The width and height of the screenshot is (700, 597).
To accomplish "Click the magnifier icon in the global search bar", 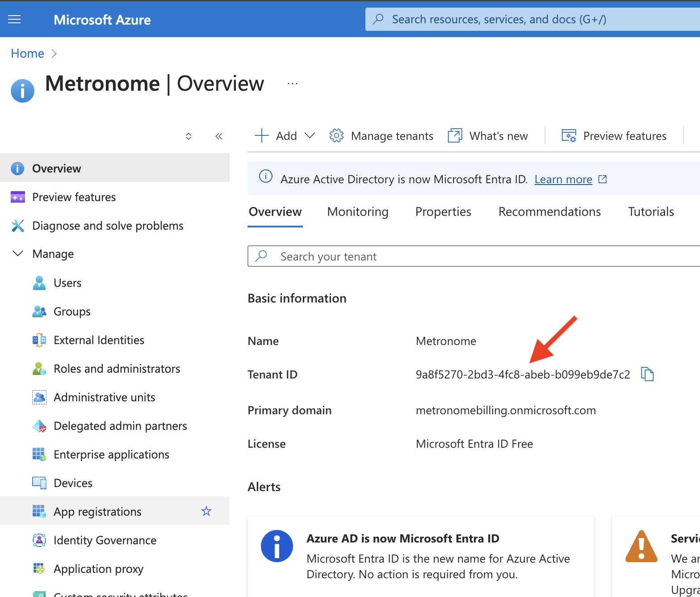I will (378, 19).
